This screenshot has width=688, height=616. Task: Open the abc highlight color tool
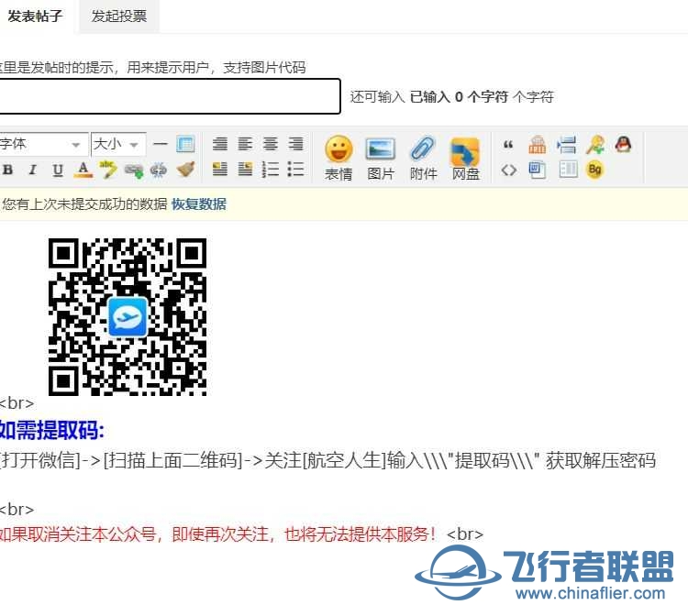[x=108, y=170]
